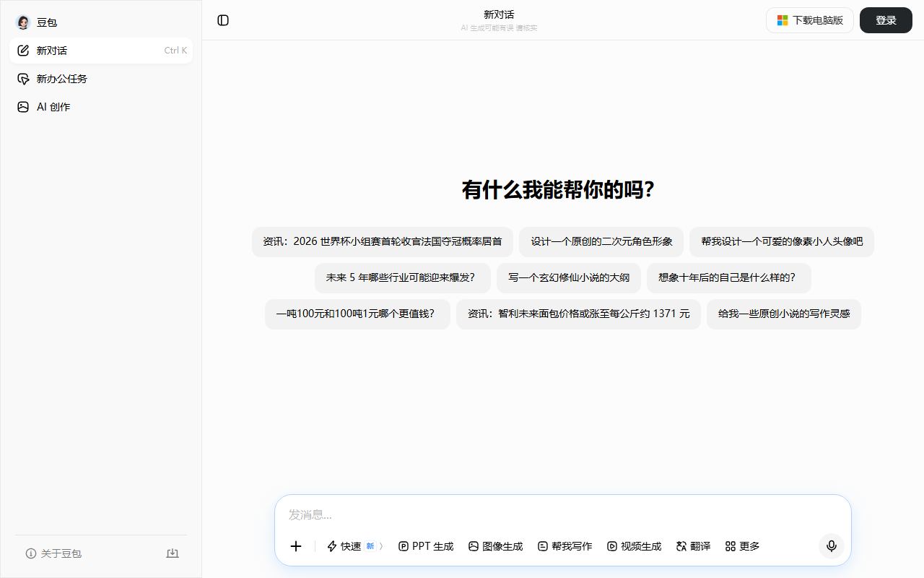The image size is (924, 578).
Task: Open the 快速 mode dropdown
Action: pos(355,546)
